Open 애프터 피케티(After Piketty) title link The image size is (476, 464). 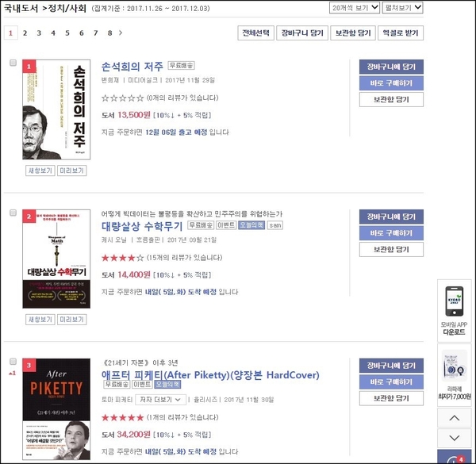210,375
